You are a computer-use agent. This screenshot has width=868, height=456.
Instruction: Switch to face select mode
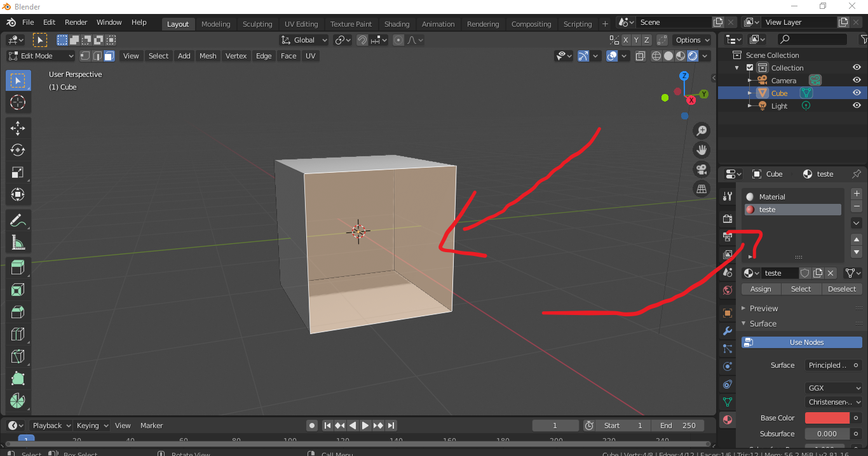(109, 56)
